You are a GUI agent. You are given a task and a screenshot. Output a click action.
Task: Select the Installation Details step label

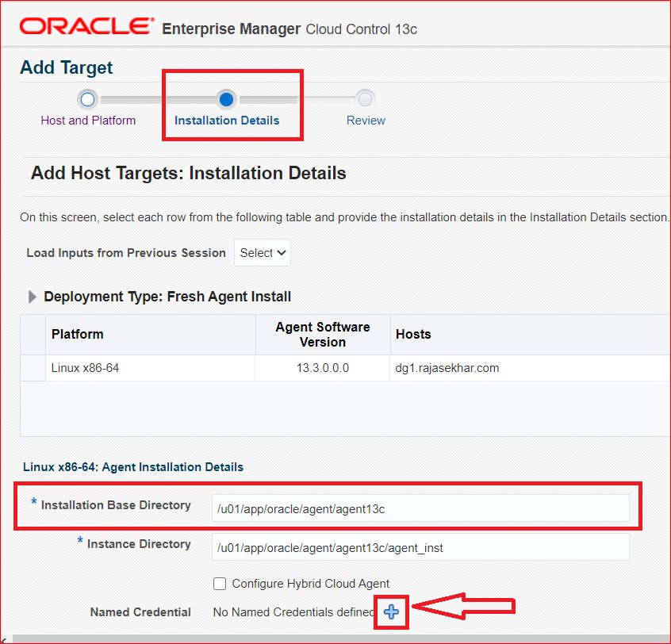click(227, 121)
